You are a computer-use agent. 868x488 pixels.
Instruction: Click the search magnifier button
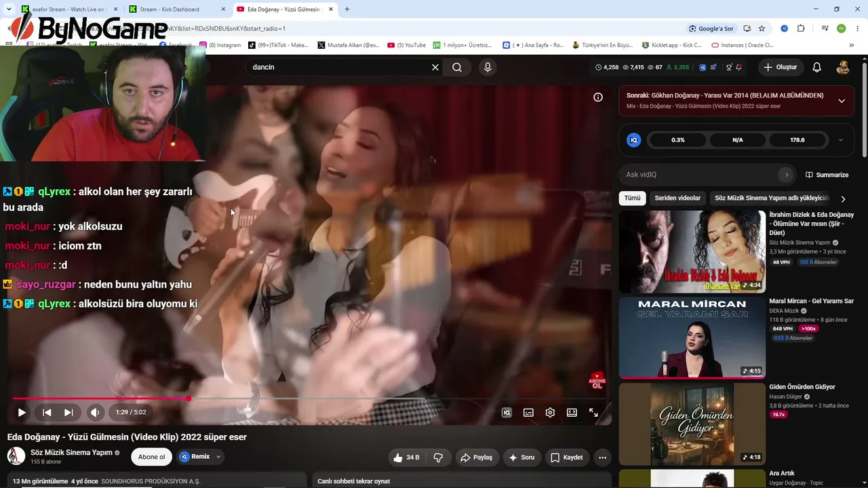pyautogui.click(x=457, y=67)
